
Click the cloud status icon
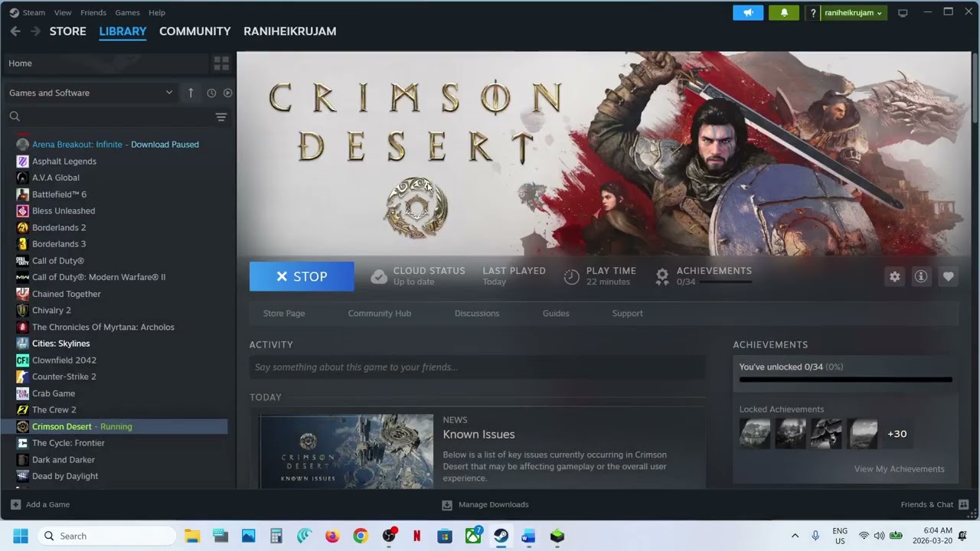pos(379,277)
